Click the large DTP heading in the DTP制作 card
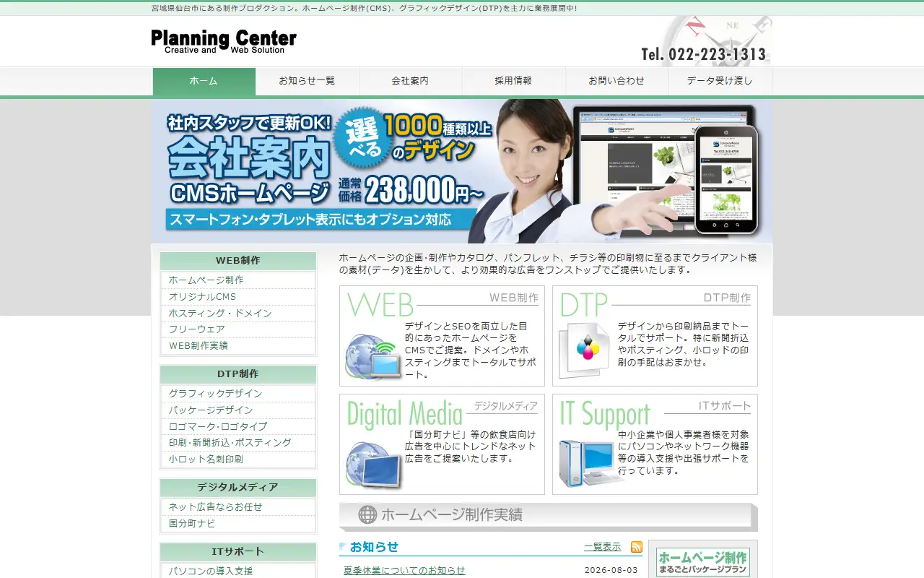Image resolution: width=924 pixels, height=578 pixels. click(584, 305)
